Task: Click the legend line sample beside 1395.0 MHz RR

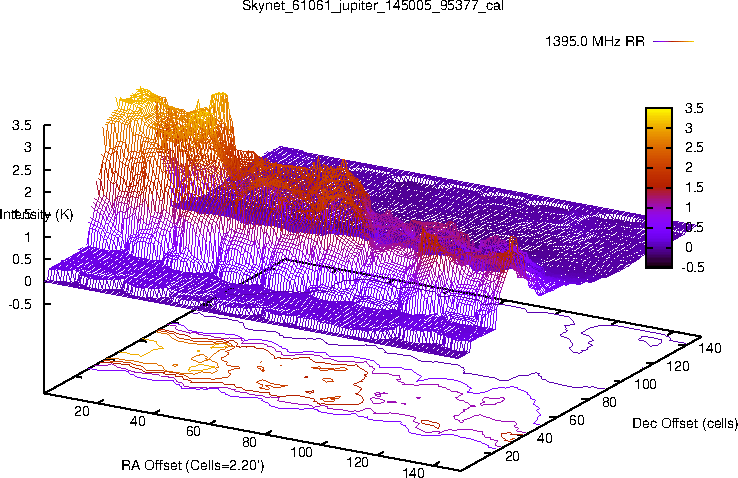Action: click(673, 41)
